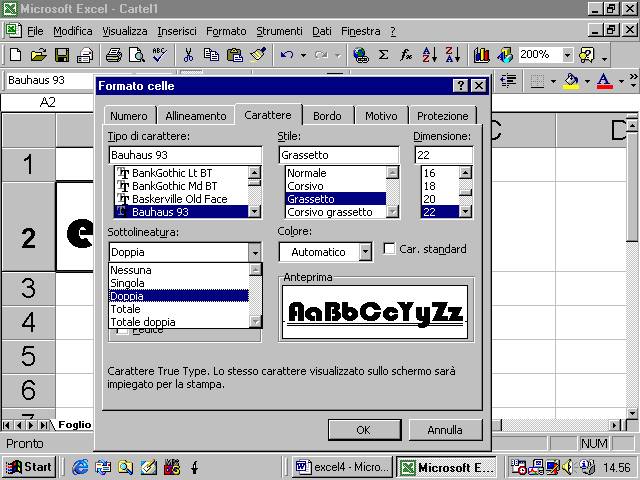Image resolution: width=640 pixels, height=480 pixels.
Task: Click the Office Assistant help icon
Action: click(x=587, y=55)
